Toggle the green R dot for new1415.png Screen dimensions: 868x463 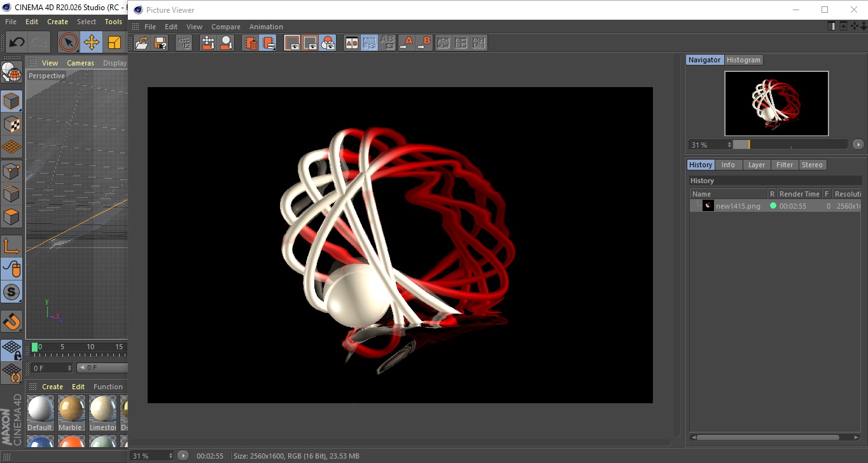(773, 206)
